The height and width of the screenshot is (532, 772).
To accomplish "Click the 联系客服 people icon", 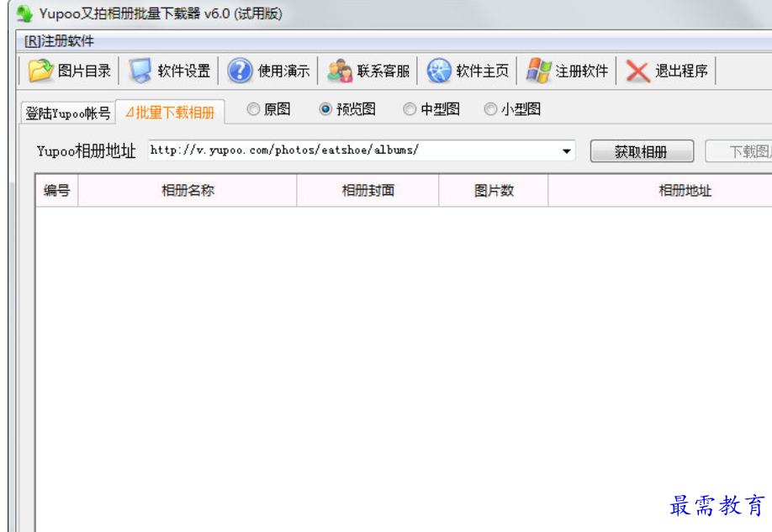I will click(340, 71).
